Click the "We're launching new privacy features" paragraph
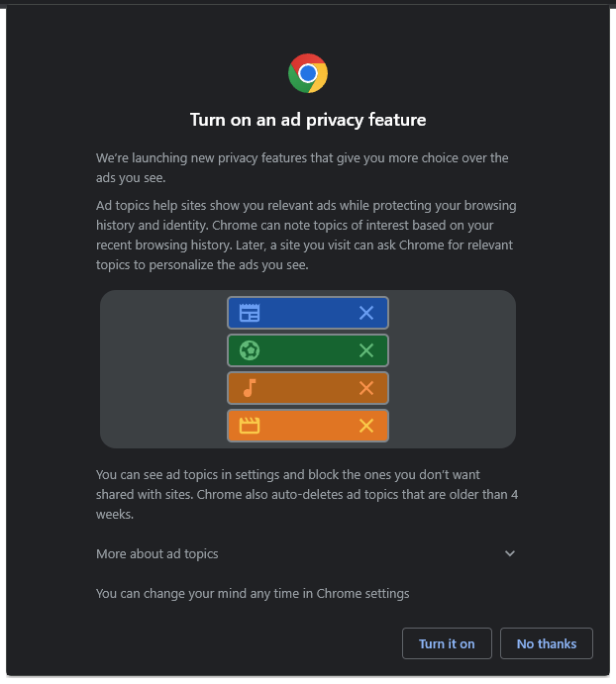This screenshot has width=616, height=684. (x=302, y=167)
